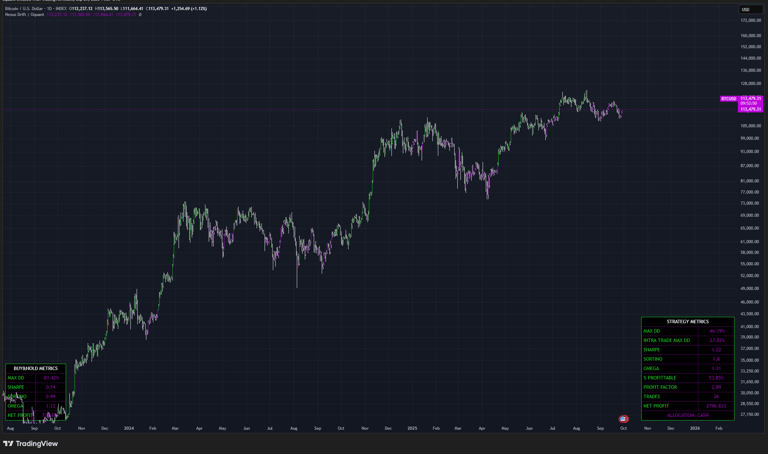768x454 pixels.
Task: Click the 1.8 Sortino value
Action: tap(716, 359)
